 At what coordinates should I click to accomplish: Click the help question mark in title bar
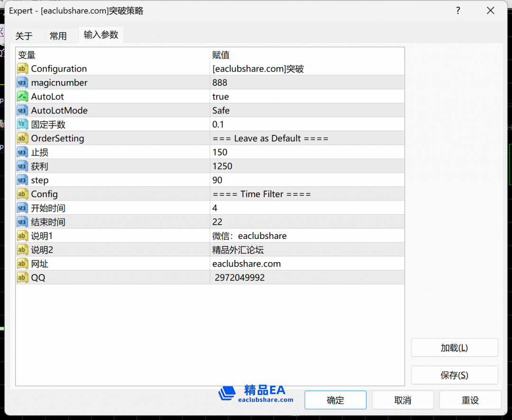point(458,10)
